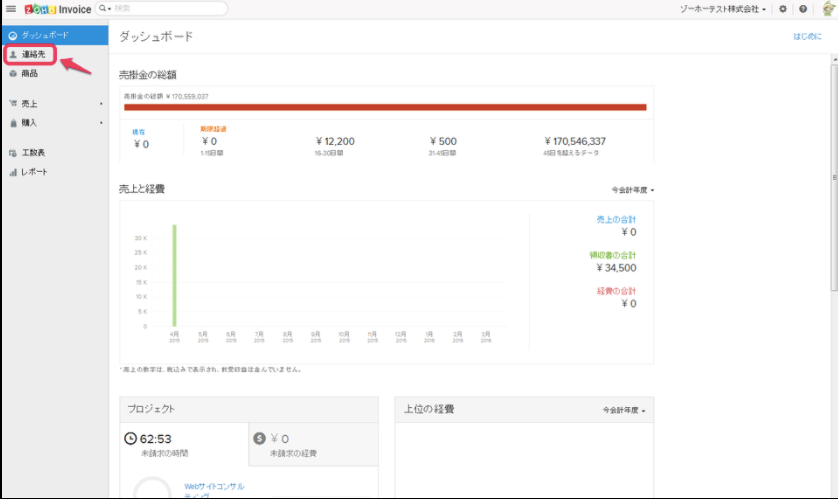This screenshot has height=499, width=838.
Task: Expand the 購入 submenu arrow
Action: point(101,123)
